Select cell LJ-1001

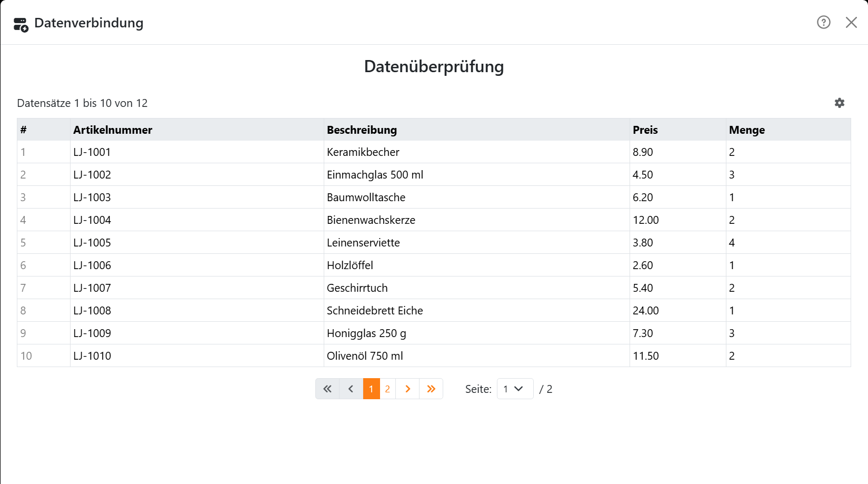[197, 152]
